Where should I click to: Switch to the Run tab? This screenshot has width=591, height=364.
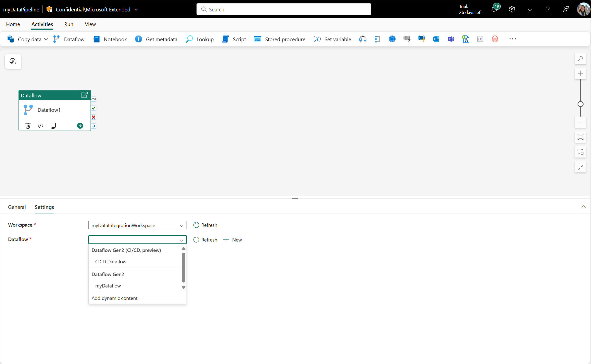pyautogui.click(x=69, y=24)
